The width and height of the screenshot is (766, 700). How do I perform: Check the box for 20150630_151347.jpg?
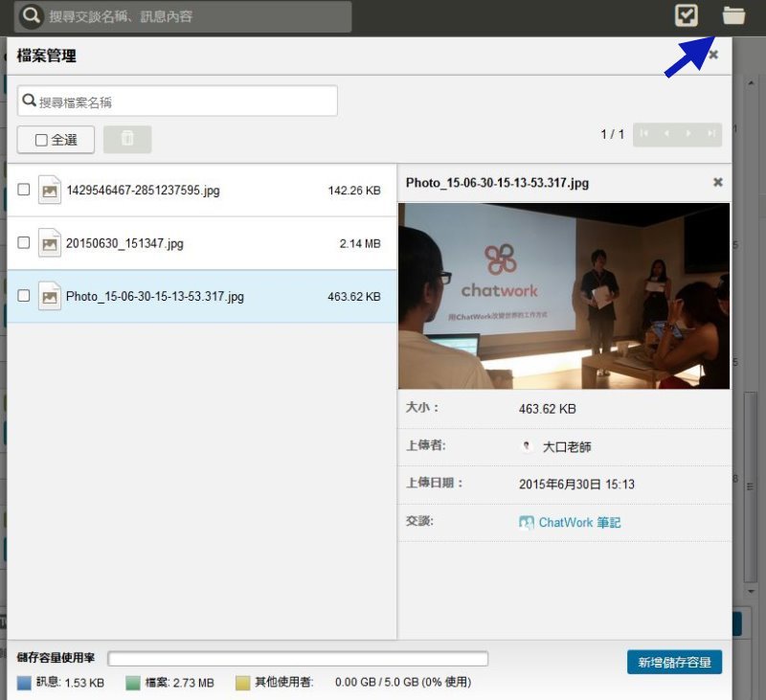click(x=23, y=242)
